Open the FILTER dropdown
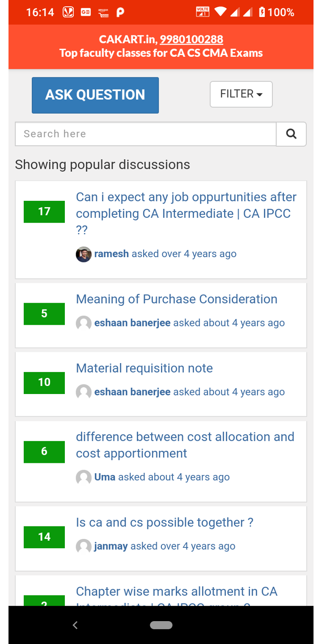The image size is (322, 644). [241, 94]
